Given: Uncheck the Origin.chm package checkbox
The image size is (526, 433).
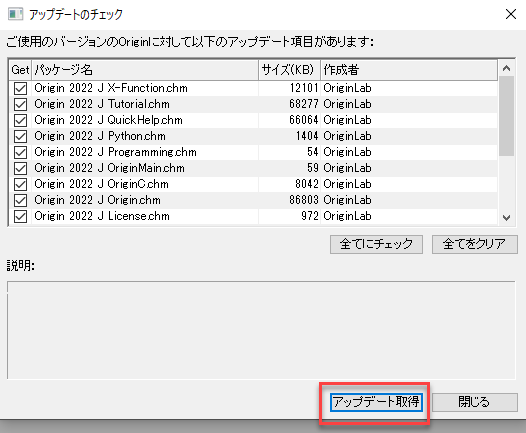Looking at the screenshot, I should pos(20,201).
